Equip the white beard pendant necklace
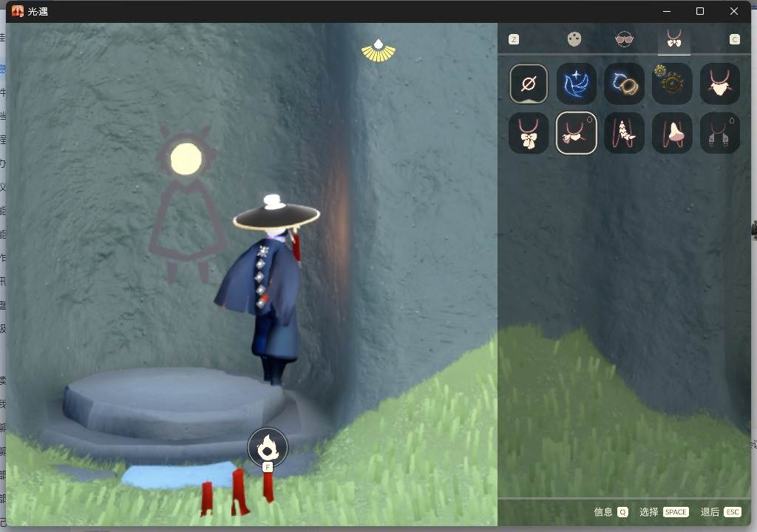 click(x=719, y=84)
